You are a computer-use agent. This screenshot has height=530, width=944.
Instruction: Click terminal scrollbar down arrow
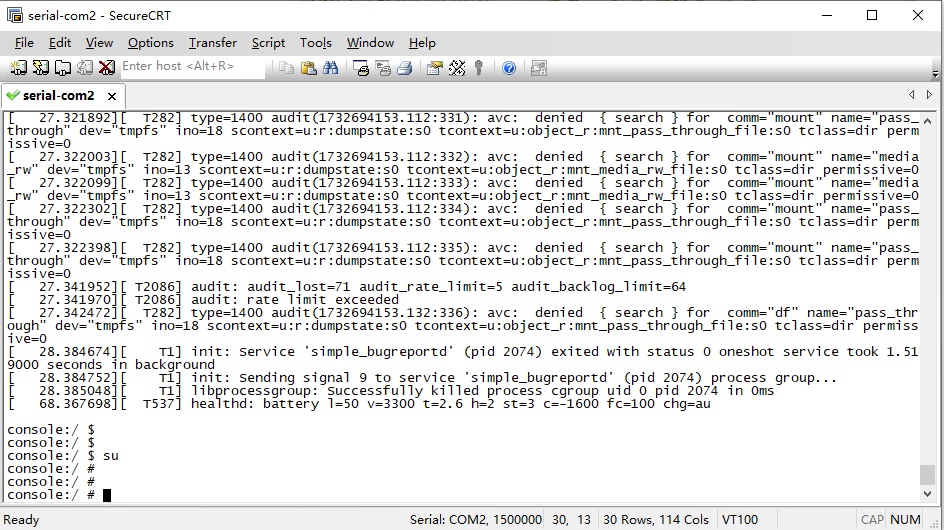927,494
